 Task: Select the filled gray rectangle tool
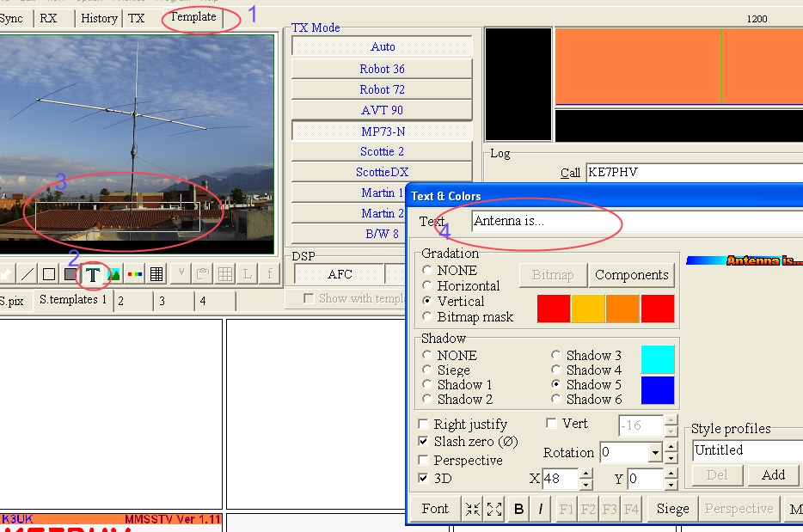click(x=70, y=274)
